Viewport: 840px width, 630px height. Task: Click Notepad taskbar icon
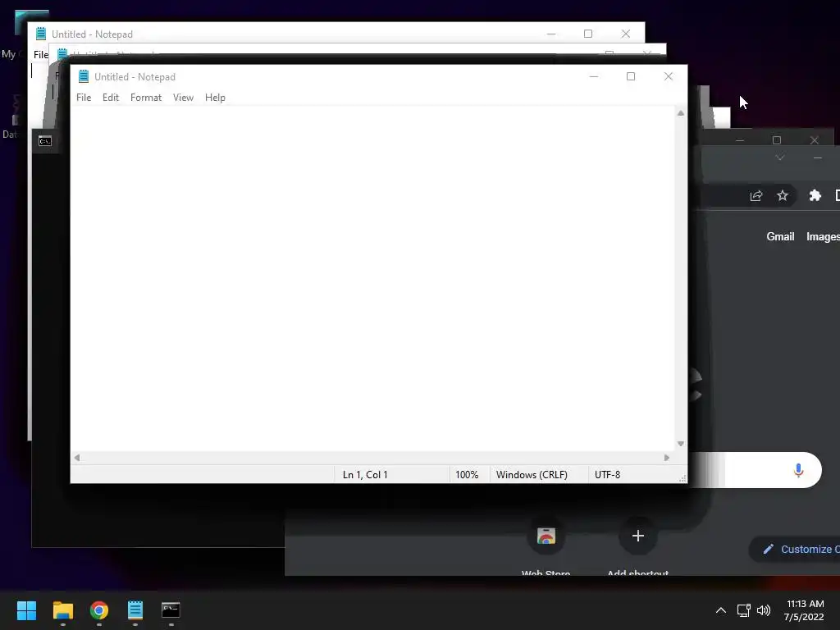tap(135, 610)
